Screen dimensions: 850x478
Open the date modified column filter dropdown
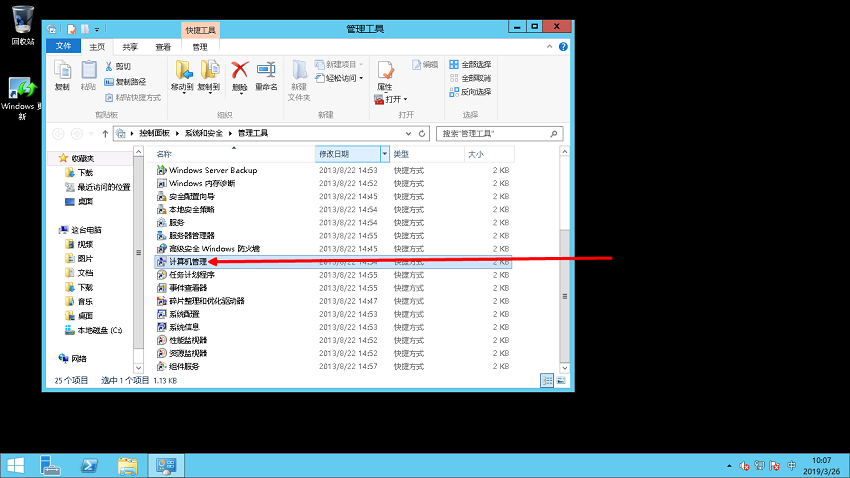(384, 154)
